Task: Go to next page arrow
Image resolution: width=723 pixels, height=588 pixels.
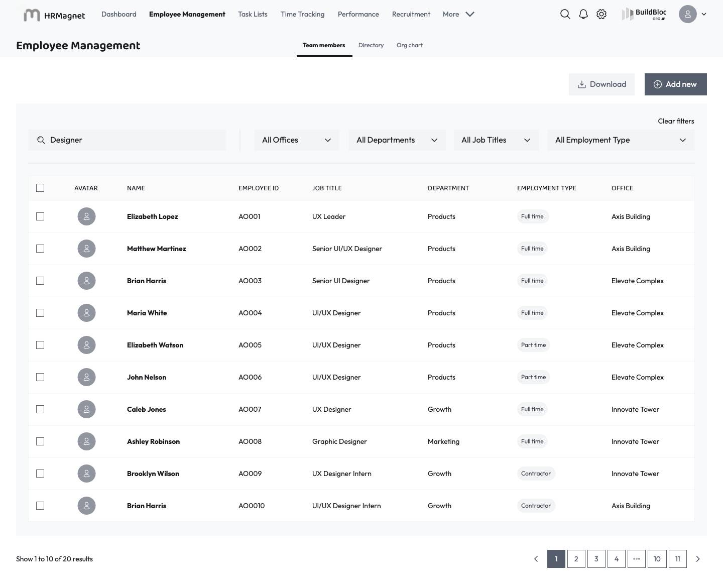Action: (x=697, y=559)
